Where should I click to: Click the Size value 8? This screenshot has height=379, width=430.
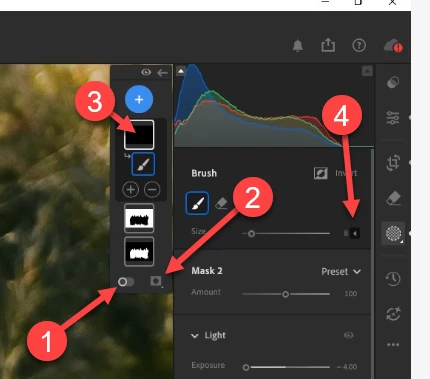(x=346, y=233)
